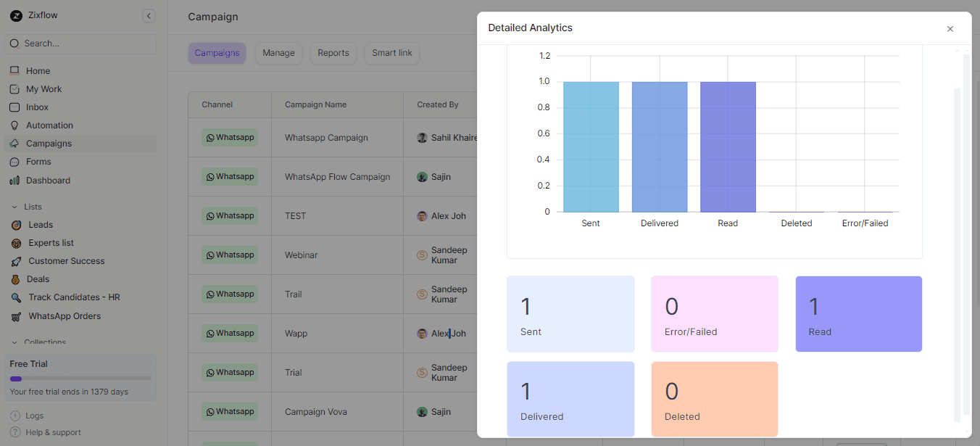980x446 pixels.
Task: Open the Smart link view
Action: pos(391,52)
